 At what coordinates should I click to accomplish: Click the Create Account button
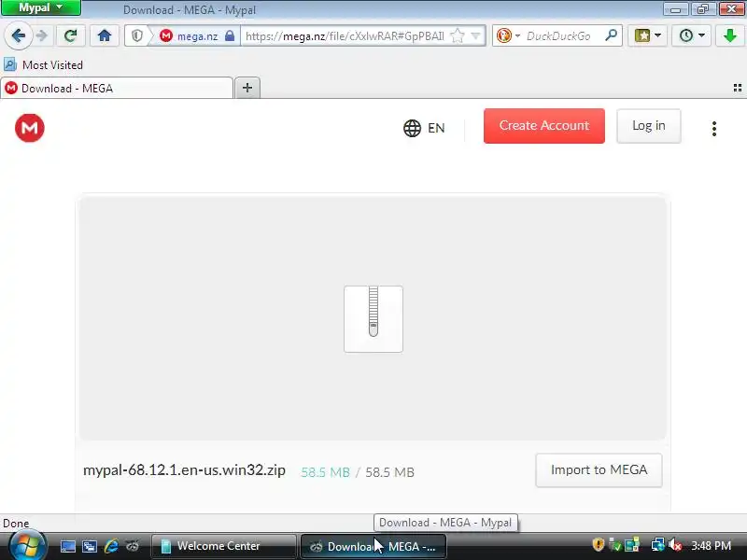pos(544,126)
